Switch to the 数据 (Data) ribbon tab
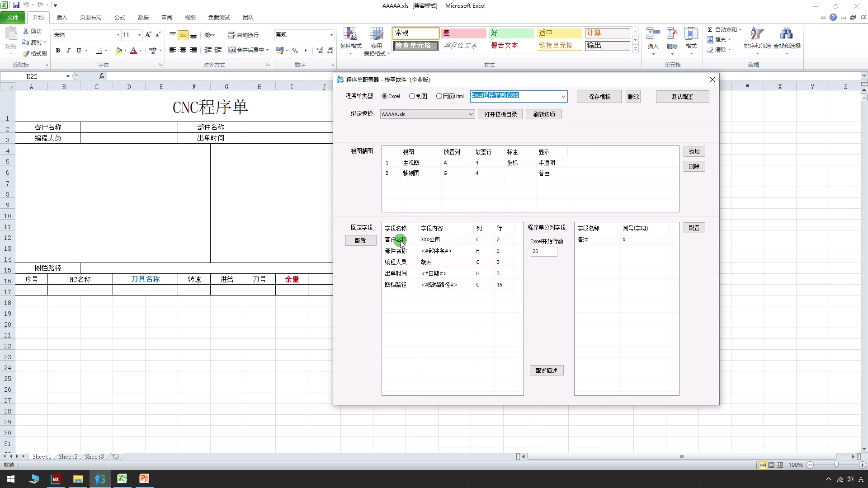 (x=143, y=18)
